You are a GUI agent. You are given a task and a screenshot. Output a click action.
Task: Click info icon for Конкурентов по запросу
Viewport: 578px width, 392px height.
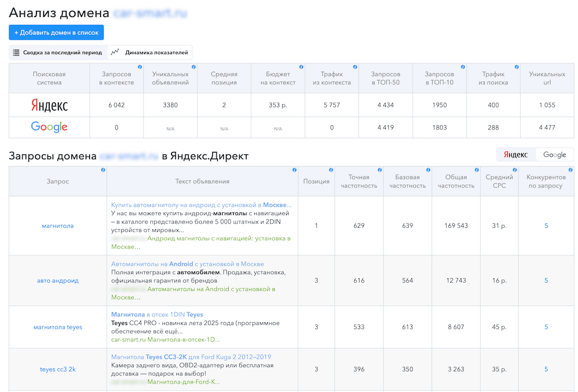pyautogui.click(x=570, y=170)
